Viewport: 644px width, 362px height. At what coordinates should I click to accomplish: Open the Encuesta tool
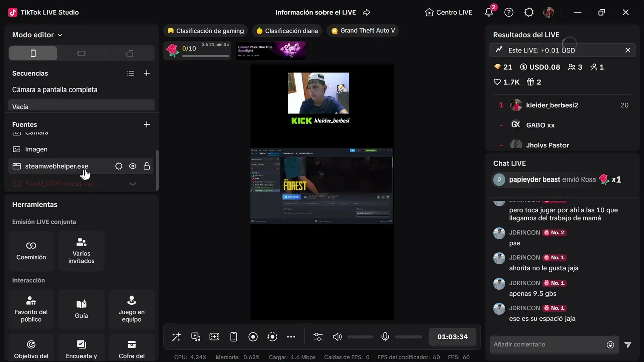pos(82,348)
